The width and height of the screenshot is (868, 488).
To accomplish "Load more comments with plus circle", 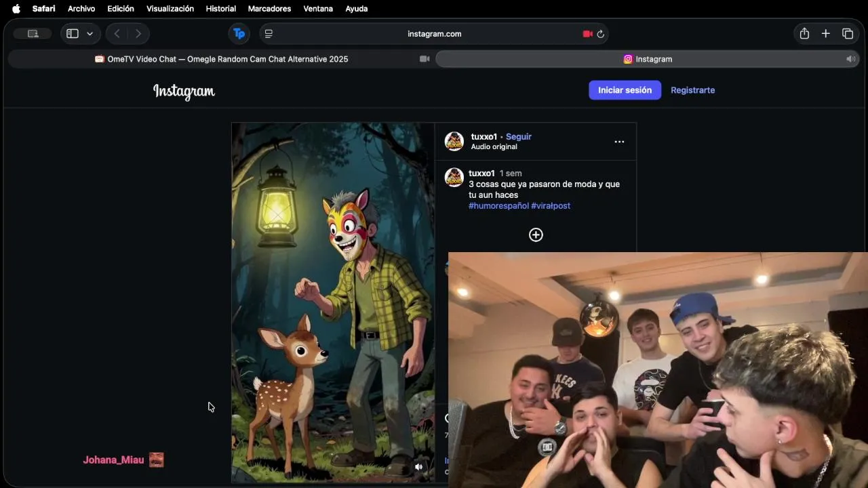I will (x=536, y=235).
